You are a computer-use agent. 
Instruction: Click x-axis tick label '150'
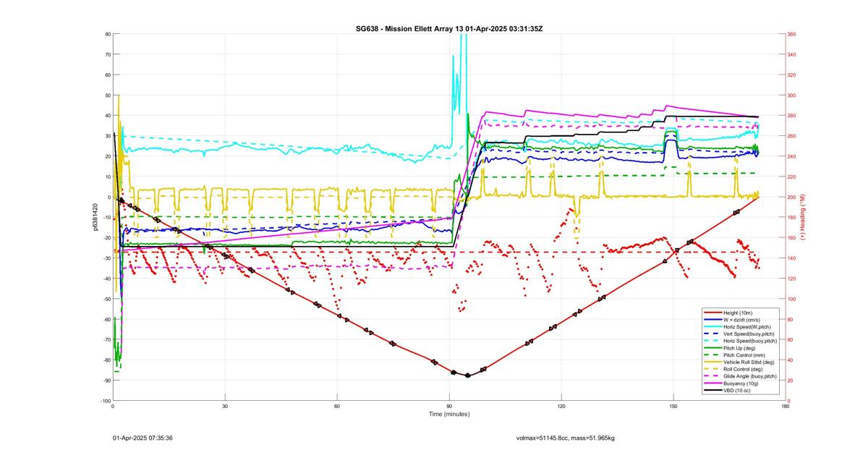click(x=673, y=407)
